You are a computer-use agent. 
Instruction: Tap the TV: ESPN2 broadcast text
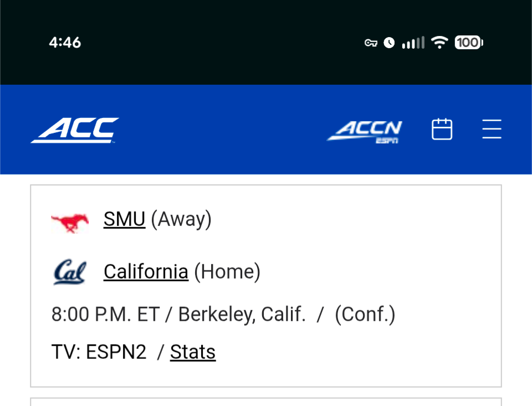click(x=99, y=352)
